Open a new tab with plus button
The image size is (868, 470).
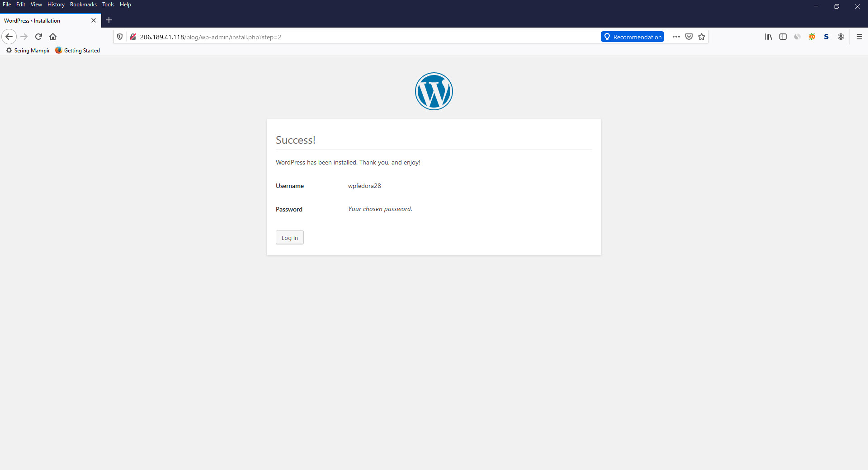[109, 20]
